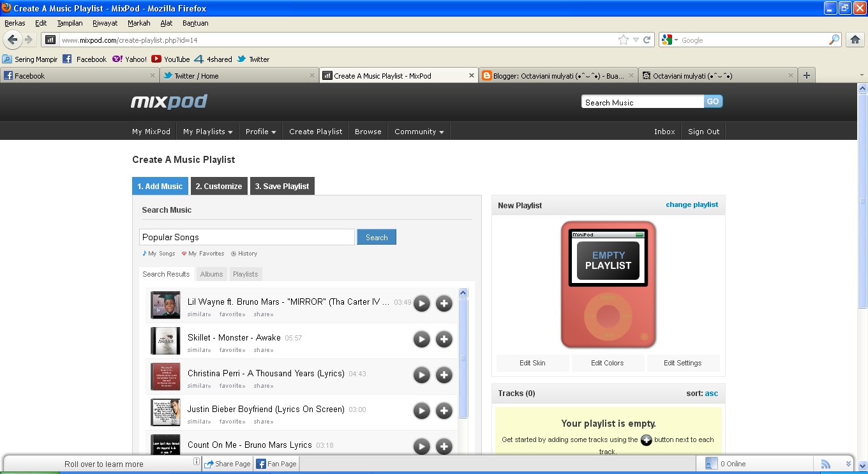868x474 pixels.
Task: Open History filter link
Action: [244, 254]
